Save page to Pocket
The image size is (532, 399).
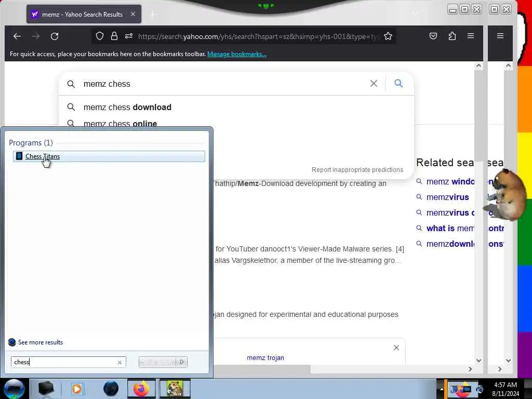tap(433, 36)
